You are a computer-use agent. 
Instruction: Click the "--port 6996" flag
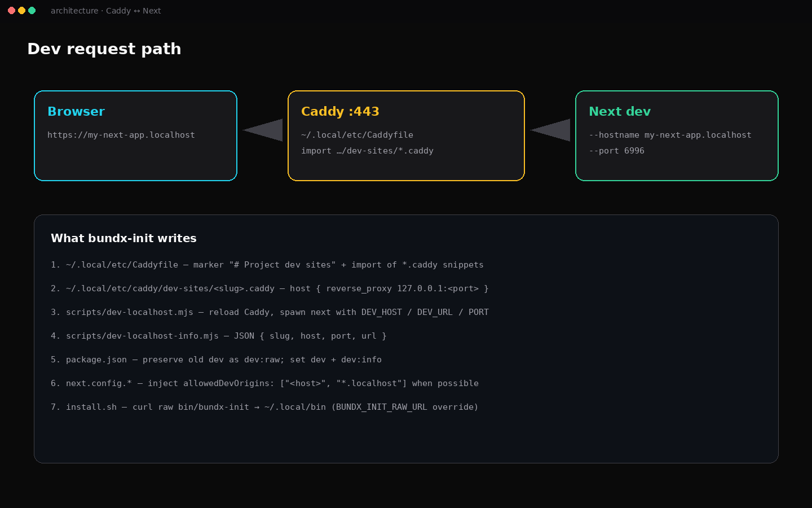(616, 151)
